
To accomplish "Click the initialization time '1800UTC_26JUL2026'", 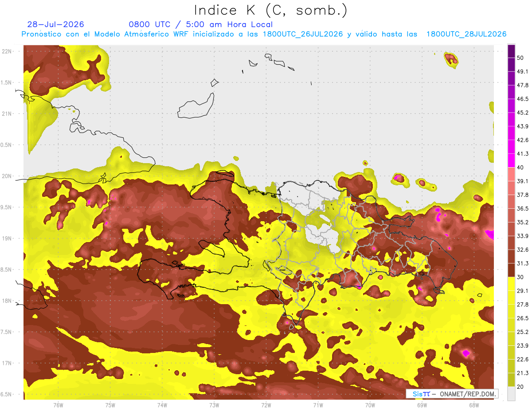I will coord(303,34).
